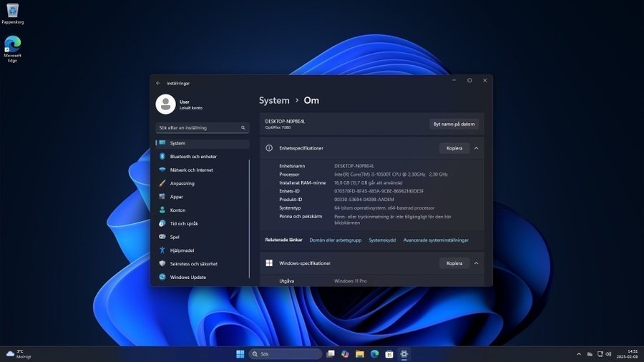This screenshot has width=644, height=362.
Task: Open the Windows Start menu
Action: tap(240, 354)
